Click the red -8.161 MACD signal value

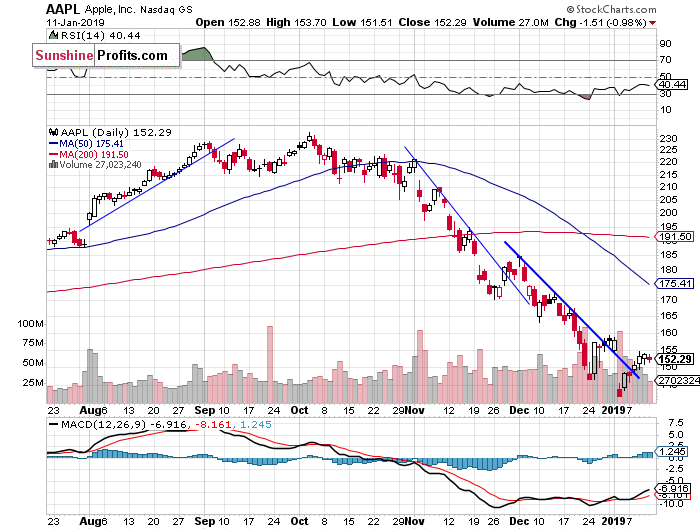coord(213,424)
